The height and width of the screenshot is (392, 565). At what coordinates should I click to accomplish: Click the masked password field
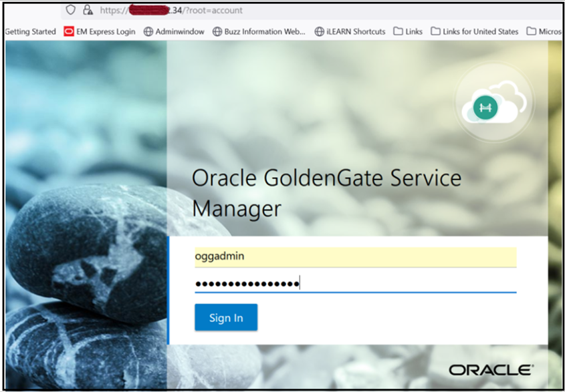355,284
